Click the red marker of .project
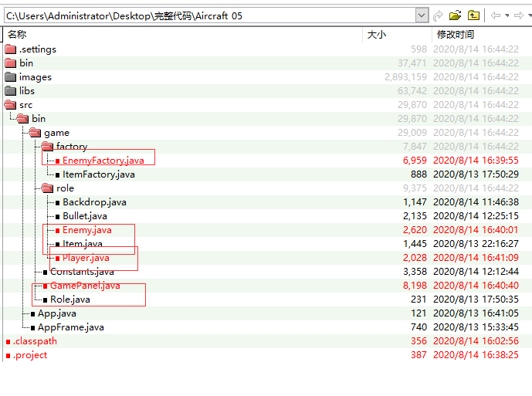The image size is (532, 396). tap(8, 356)
